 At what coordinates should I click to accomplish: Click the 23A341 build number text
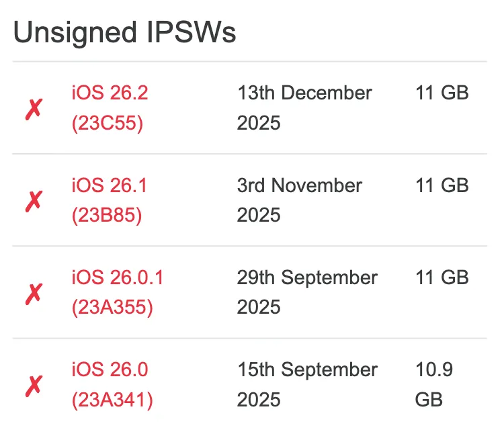(x=112, y=400)
